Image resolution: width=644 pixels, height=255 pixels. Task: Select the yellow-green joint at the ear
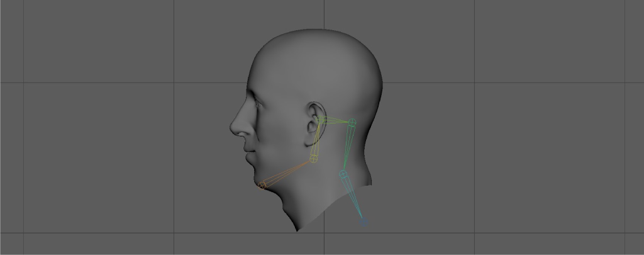click(x=321, y=120)
